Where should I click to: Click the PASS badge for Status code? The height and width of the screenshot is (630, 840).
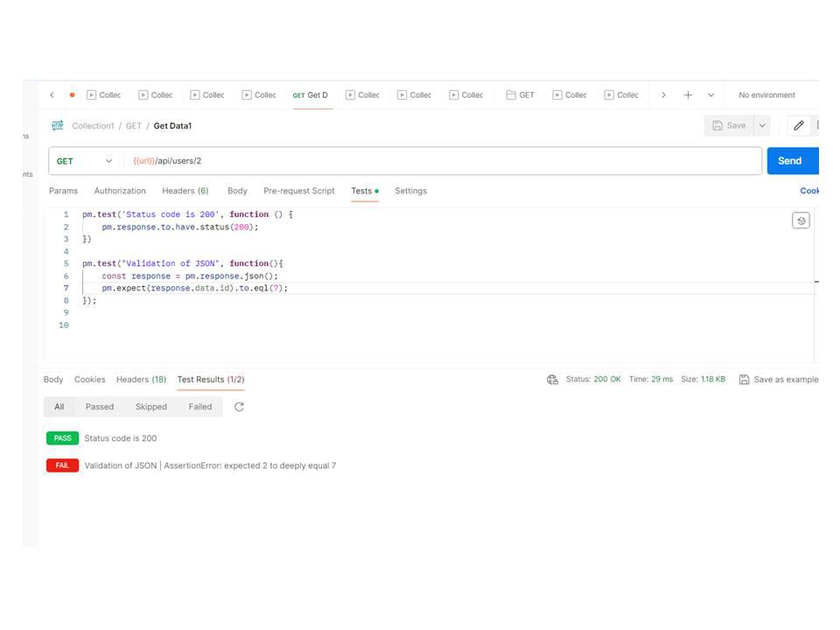(63, 438)
